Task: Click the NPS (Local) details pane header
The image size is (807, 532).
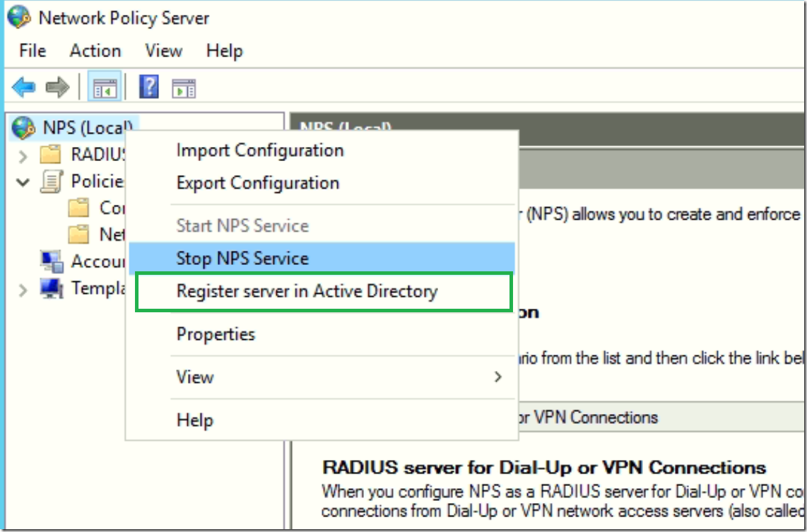Action: (548, 127)
